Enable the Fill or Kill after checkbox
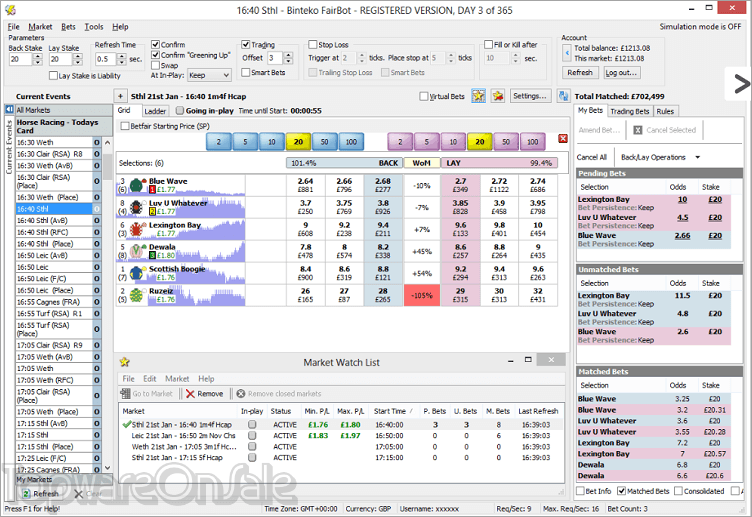Viewport: 752px width, 517px height. coord(488,45)
